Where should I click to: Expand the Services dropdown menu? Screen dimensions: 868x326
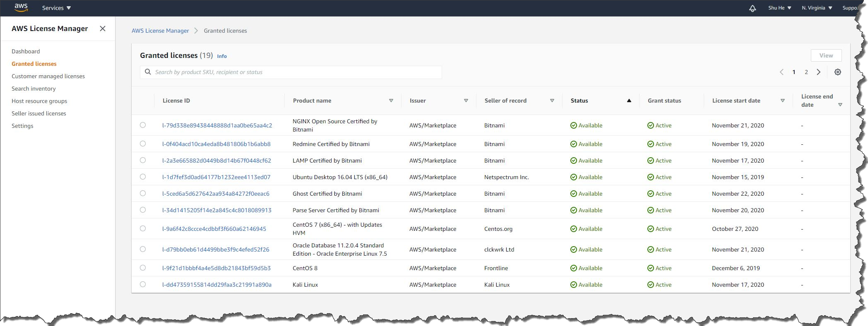56,8
